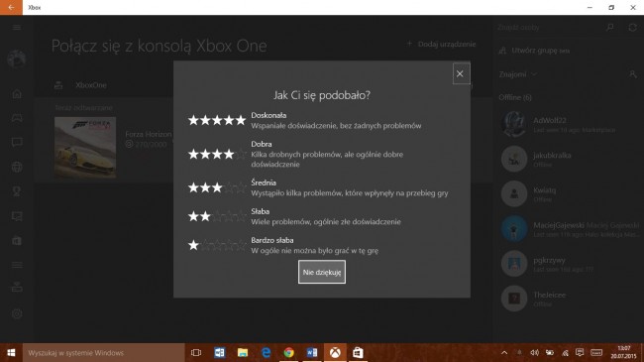Go back with the orange back arrow
Image resolution: width=644 pixels, height=362 pixels.
coord(11,7)
